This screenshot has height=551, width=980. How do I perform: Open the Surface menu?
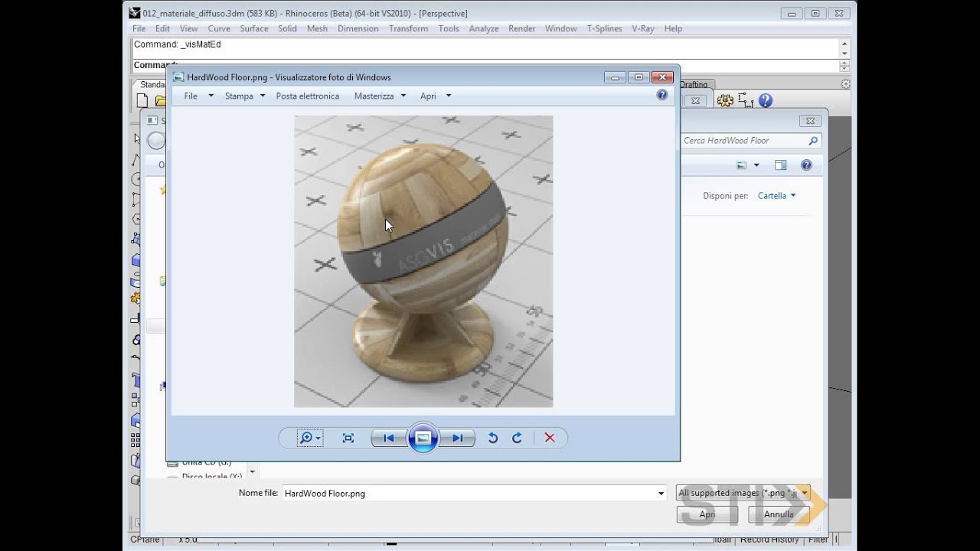254,28
